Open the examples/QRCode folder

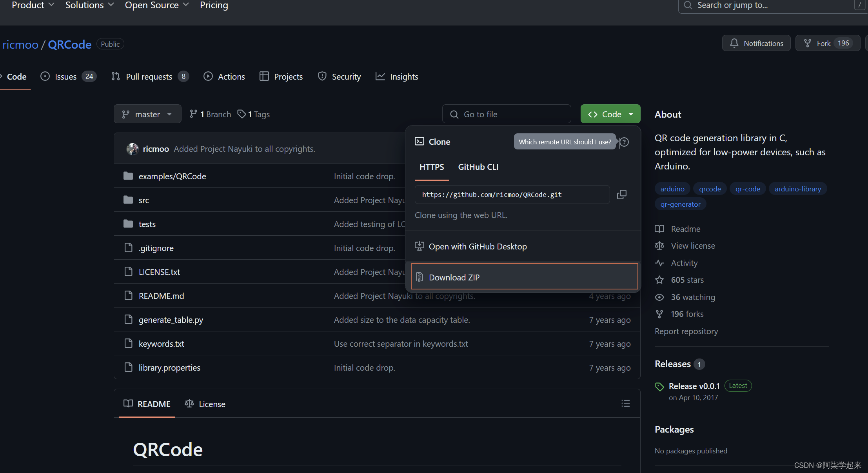pyautogui.click(x=172, y=176)
